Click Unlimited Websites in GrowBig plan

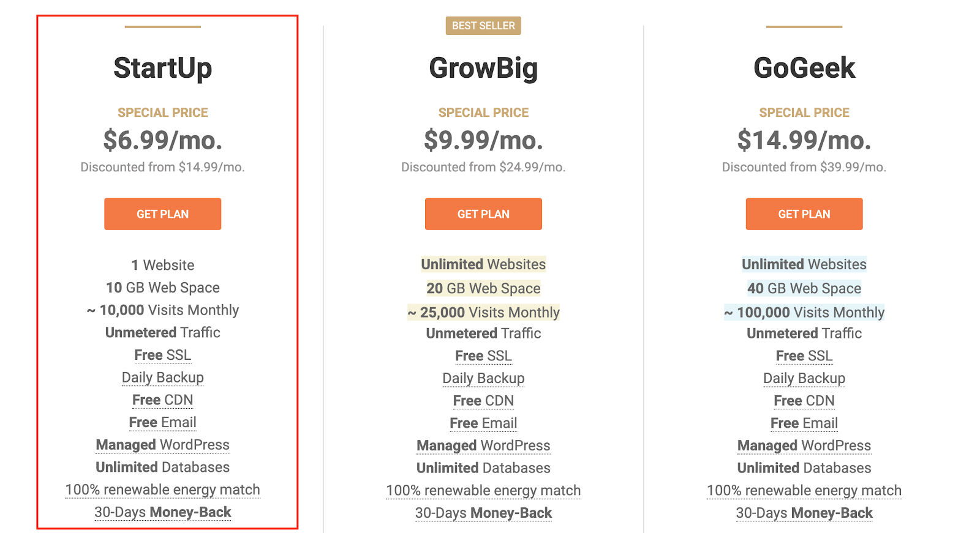pos(483,264)
